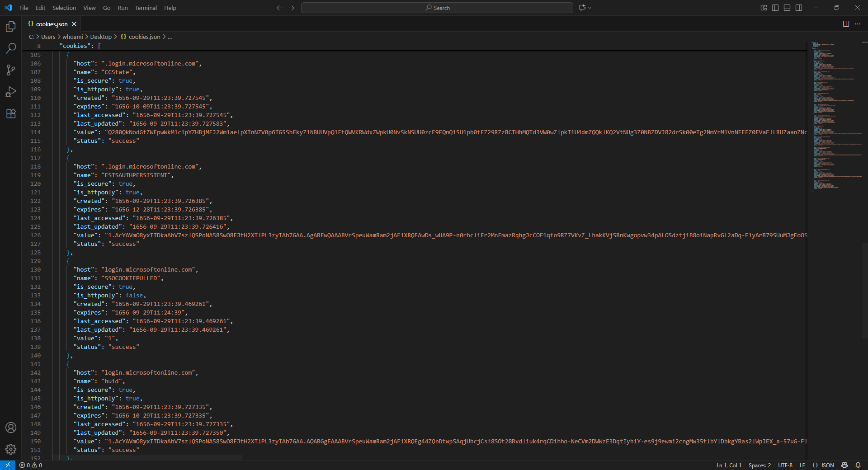Open the Run and Debug view
The width and height of the screenshot is (868, 470).
pos(11,92)
